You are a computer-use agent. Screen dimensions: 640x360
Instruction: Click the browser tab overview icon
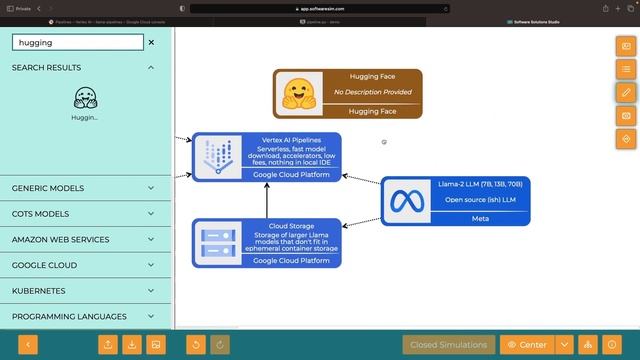tap(631, 9)
